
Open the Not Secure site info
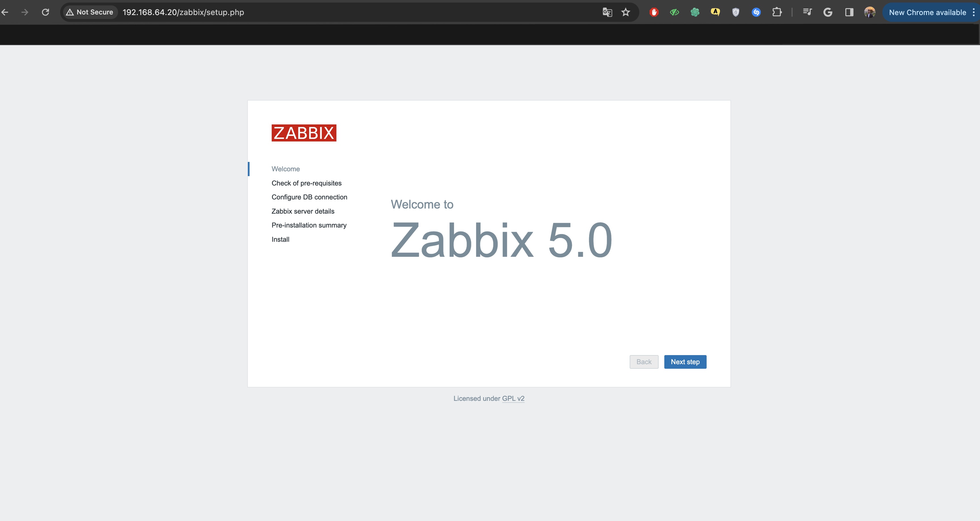point(90,12)
